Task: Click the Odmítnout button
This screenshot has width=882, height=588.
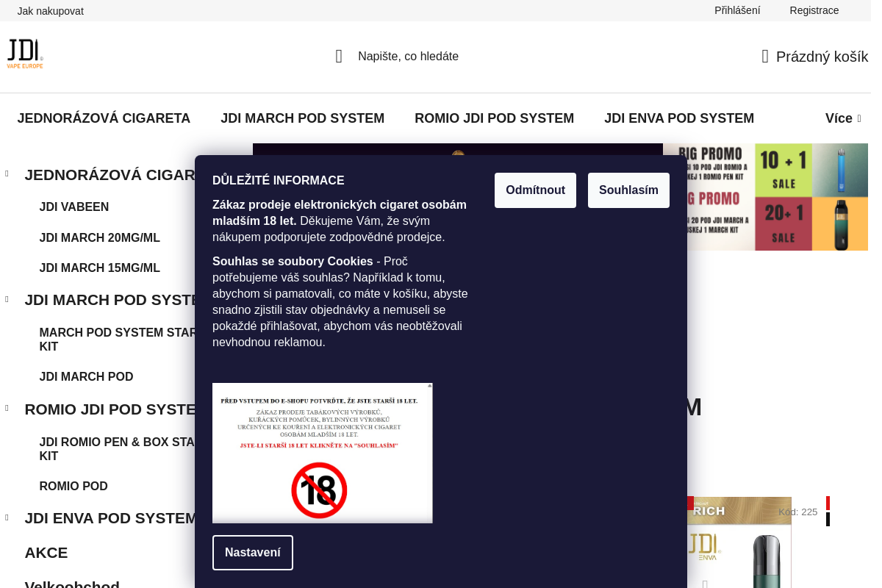Action: (x=535, y=190)
